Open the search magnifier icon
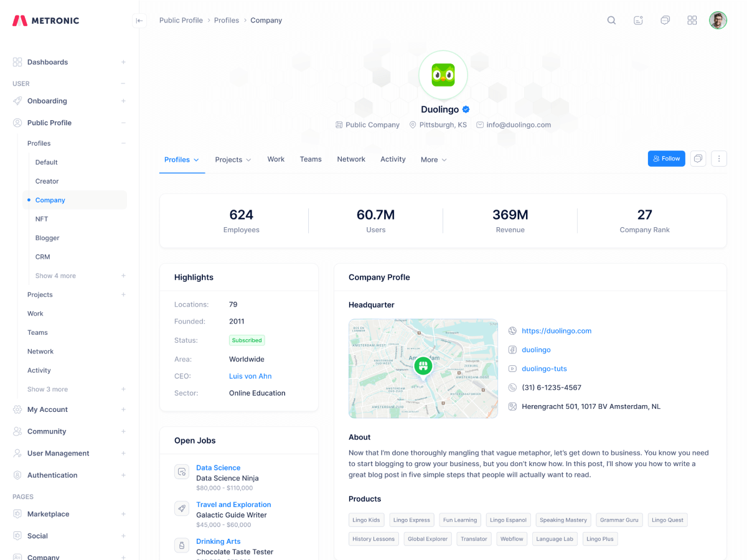Viewport: 747px width, 560px height. coord(611,20)
